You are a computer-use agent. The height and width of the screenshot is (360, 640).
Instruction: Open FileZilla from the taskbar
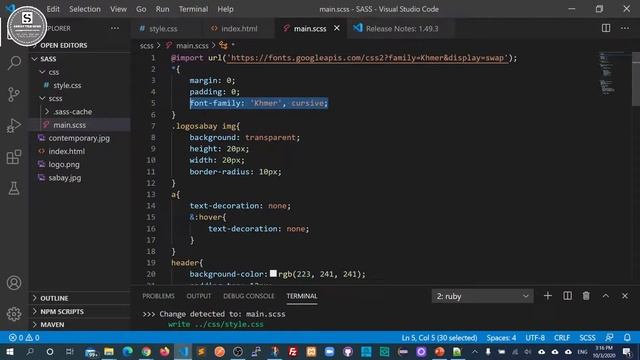pos(293,352)
